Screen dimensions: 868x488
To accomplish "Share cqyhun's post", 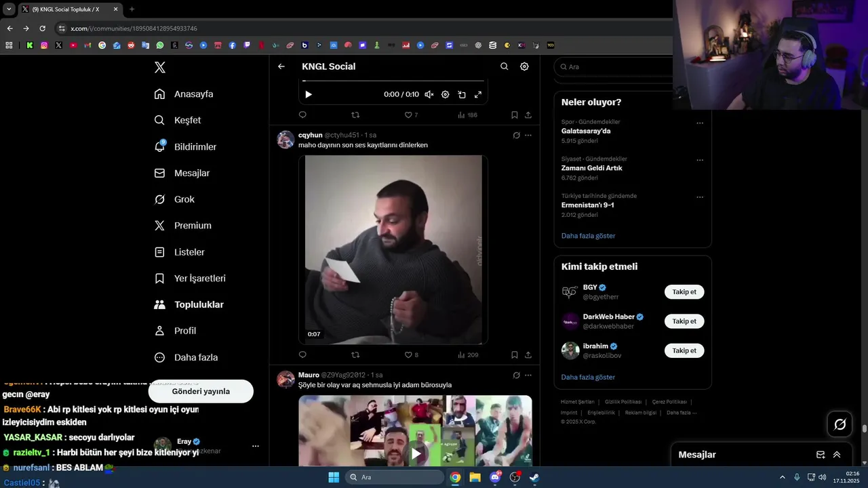I will (528, 354).
